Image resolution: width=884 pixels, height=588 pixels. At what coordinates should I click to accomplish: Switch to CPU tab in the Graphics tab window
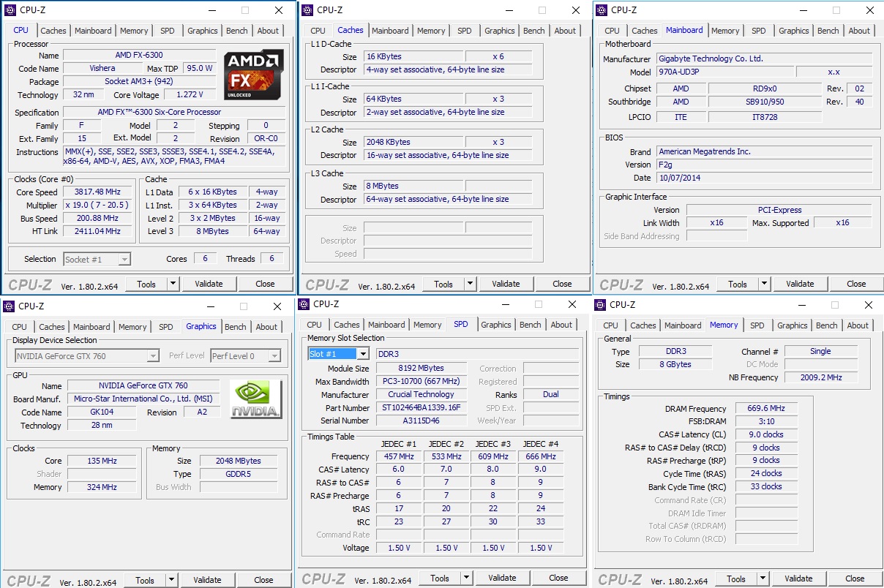tap(20, 327)
